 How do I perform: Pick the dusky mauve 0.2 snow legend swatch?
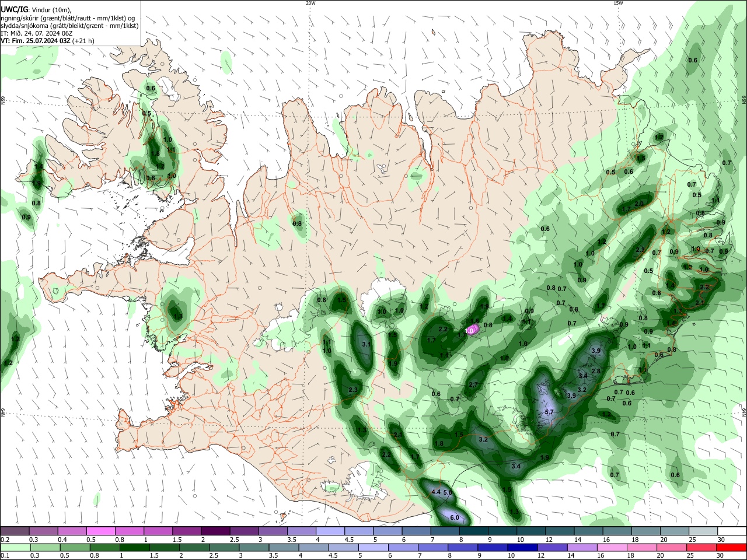[15, 531]
